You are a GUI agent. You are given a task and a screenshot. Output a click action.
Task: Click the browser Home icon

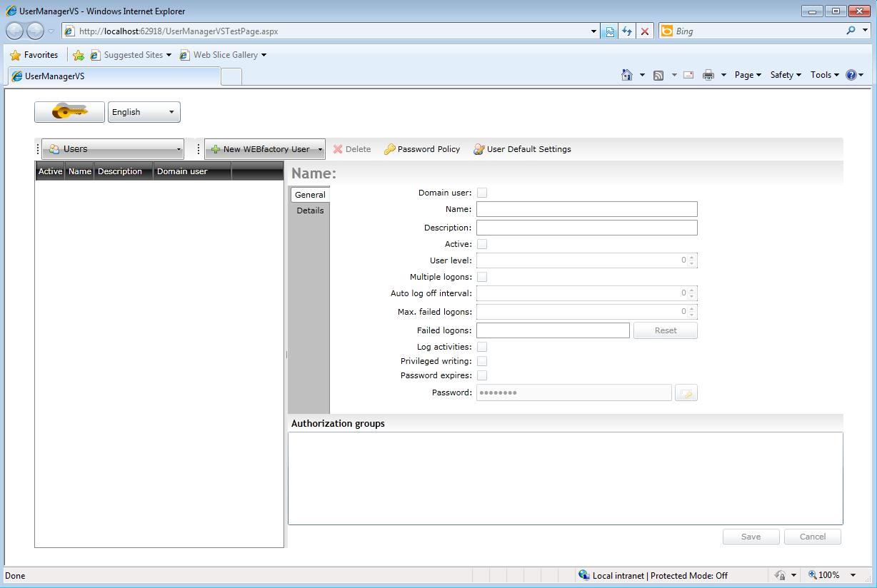tap(627, 75)
